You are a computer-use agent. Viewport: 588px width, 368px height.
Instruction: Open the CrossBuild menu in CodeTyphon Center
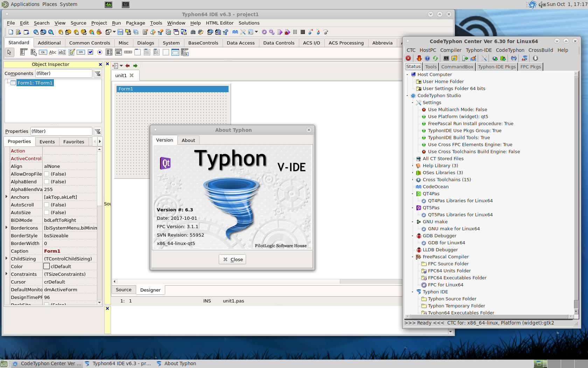541,50
